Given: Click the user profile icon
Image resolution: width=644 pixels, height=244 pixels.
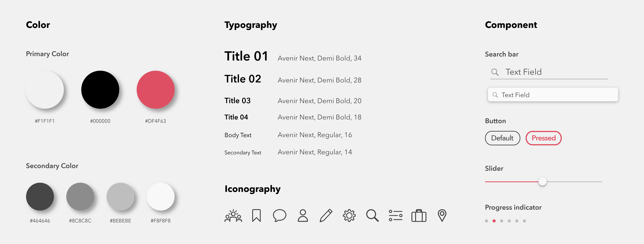Looking at the screenshot, I should [303, 215].
